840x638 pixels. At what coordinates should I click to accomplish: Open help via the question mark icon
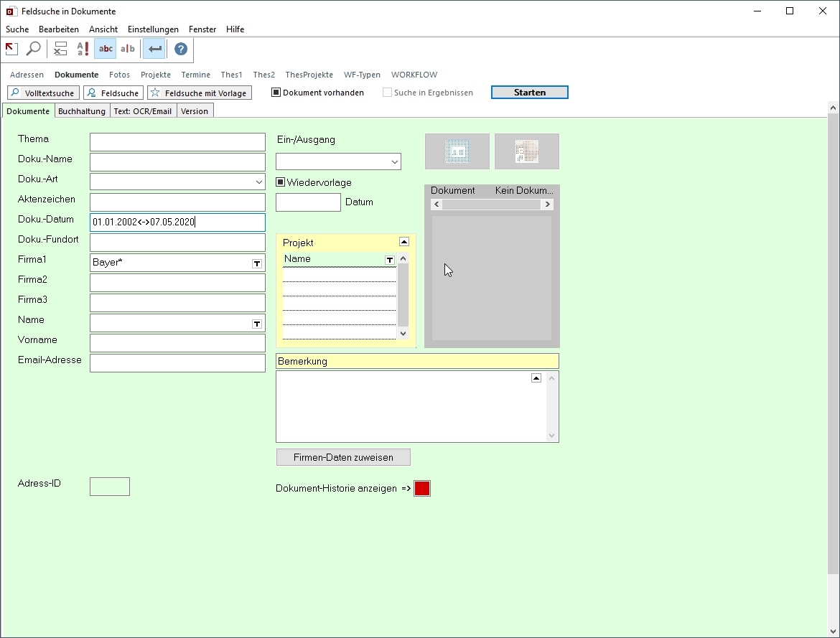pyautogui.click(x=181, y=49)
